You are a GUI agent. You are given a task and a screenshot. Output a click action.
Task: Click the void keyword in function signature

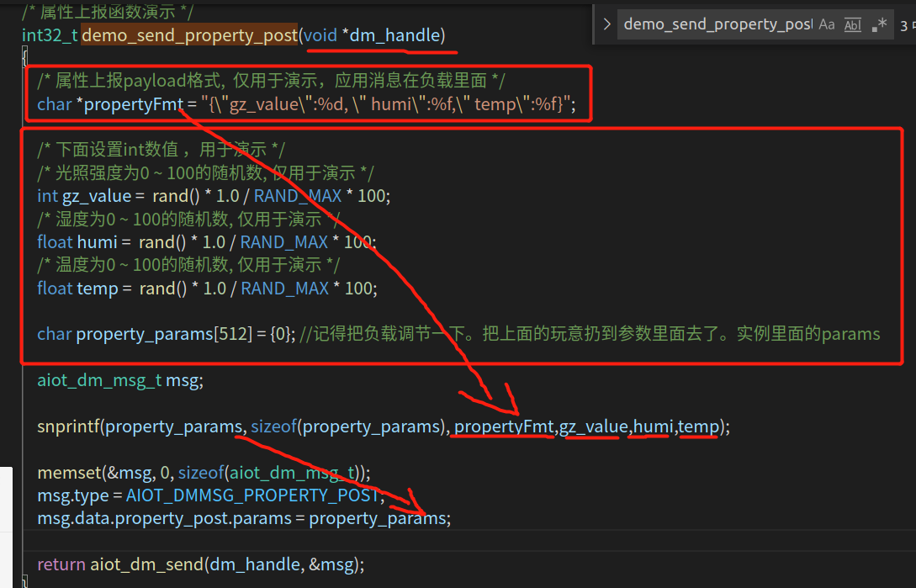pyautogui.click(x=320, y=35)
